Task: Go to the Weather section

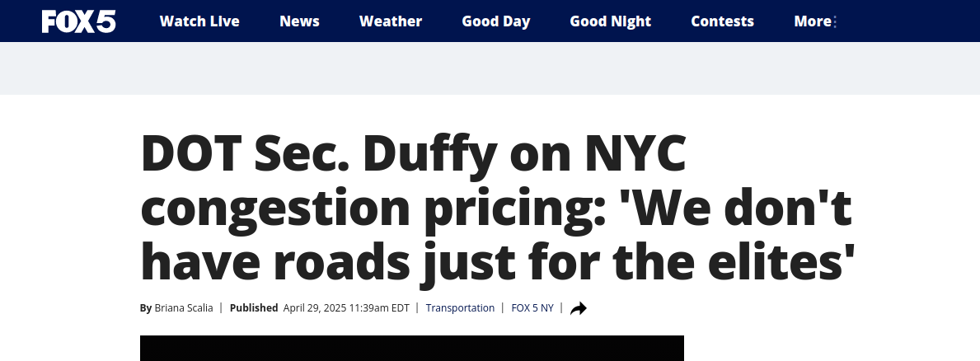Action: click(391, 21)
